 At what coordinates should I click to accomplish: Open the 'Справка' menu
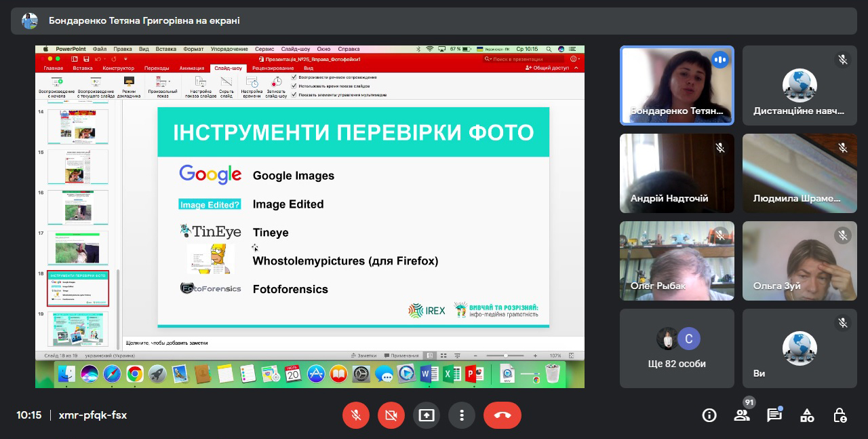[x=349, y=49]
